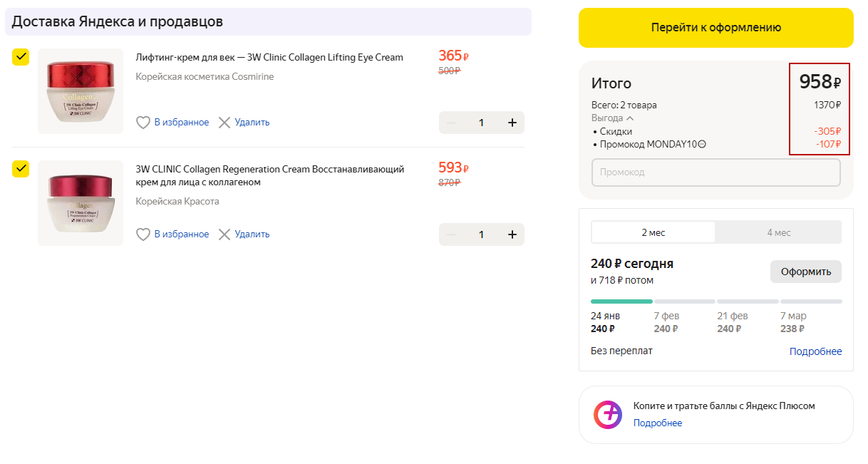Increase quantity of Lifting Eye Cream with plus
868x464 pixels.
(512, 123)
